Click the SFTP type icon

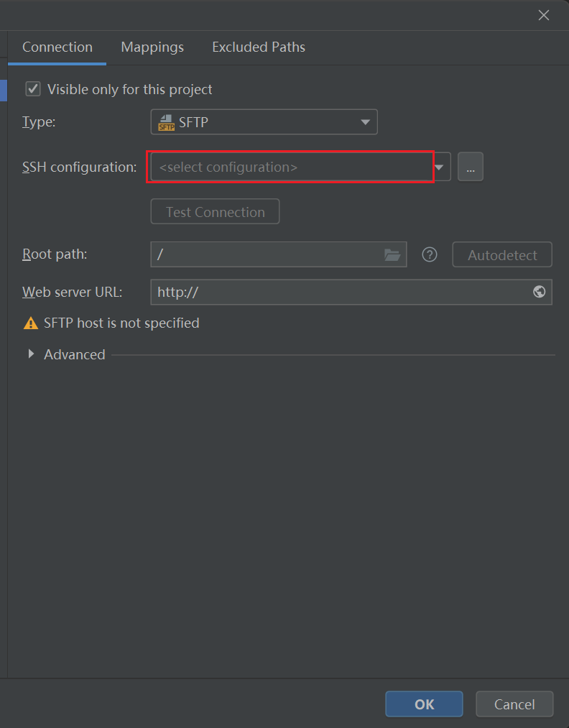pos(166,123)
